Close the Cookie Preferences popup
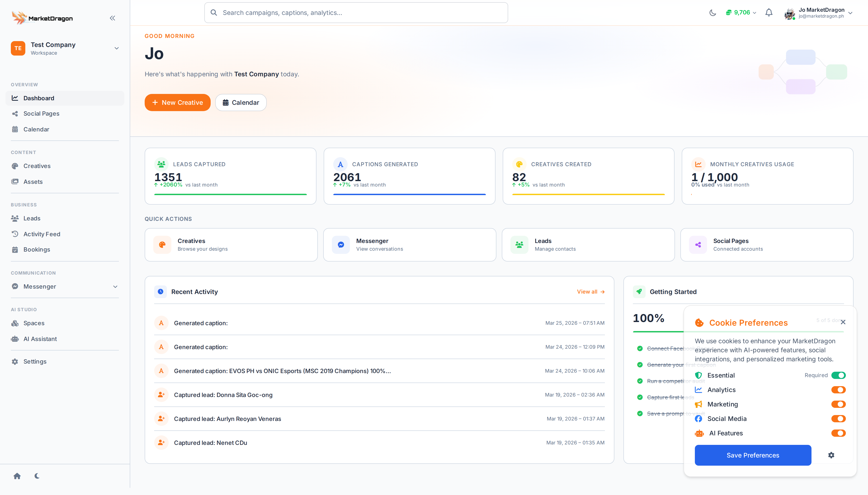The width and height of the screenshot is (868, 495). (843, 322)
